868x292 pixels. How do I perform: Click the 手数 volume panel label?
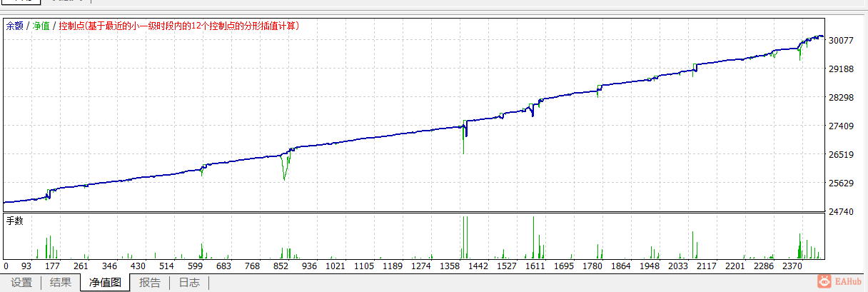[x=14, y=221]
